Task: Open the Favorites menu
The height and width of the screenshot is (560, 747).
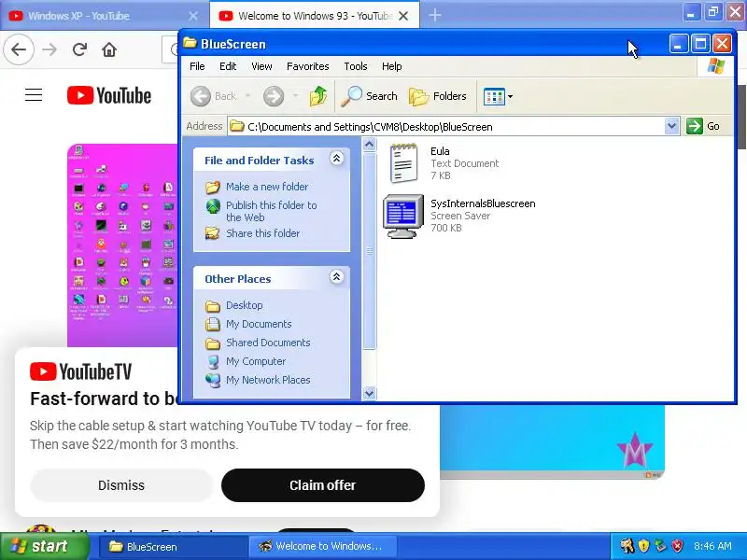Action: point(308,66)
